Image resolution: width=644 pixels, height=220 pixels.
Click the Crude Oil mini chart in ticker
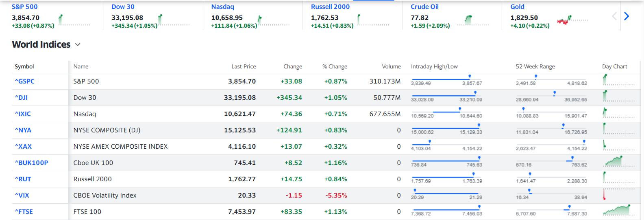tap(473, 20)
